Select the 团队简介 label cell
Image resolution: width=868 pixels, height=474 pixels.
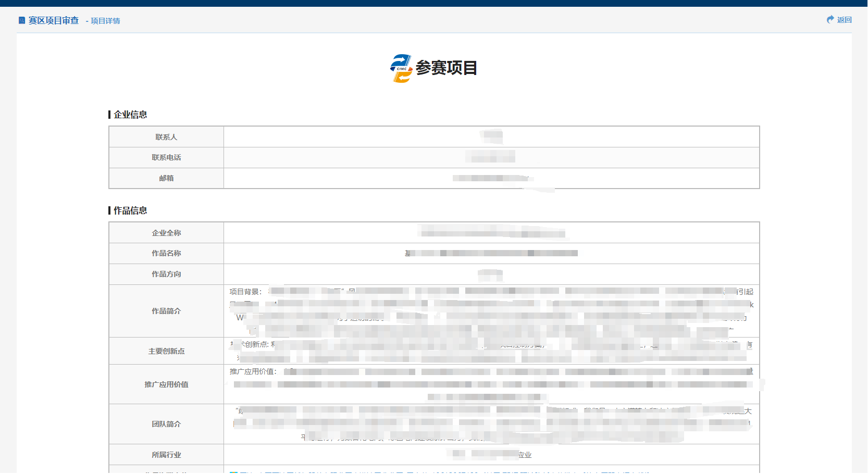click(166, 424)
